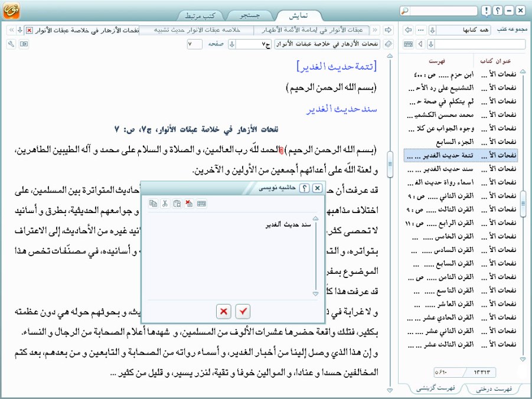Click the sidebar list scroll down arrow
The width and height of the screenshot is (532, 399).
pyautogui.click(x=523, y=359)
